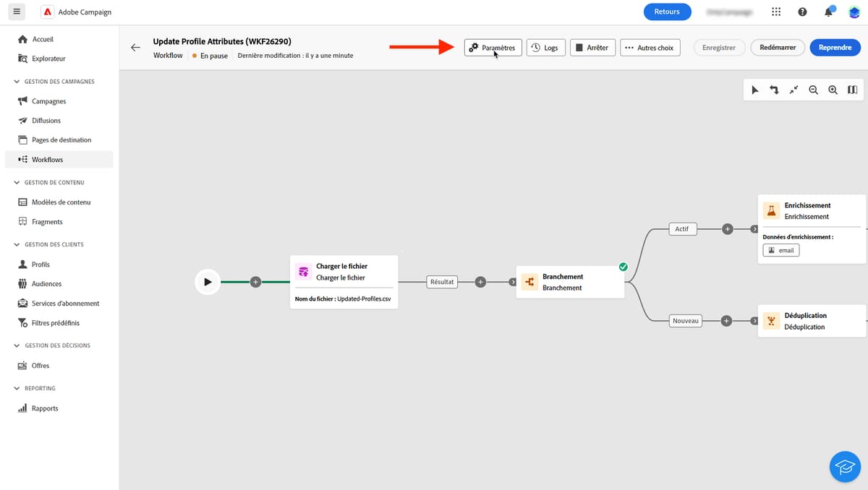Zoom out on the workflow canvas
The width and height of the screenshot is (868, 490).
pyautogui.click(x=813, y=90)
